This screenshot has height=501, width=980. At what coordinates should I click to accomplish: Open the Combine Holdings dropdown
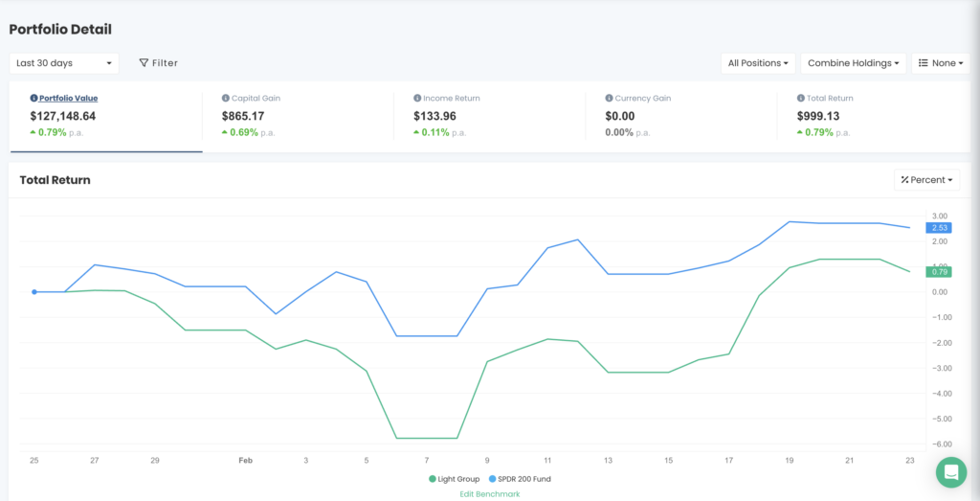pos(854,63)
